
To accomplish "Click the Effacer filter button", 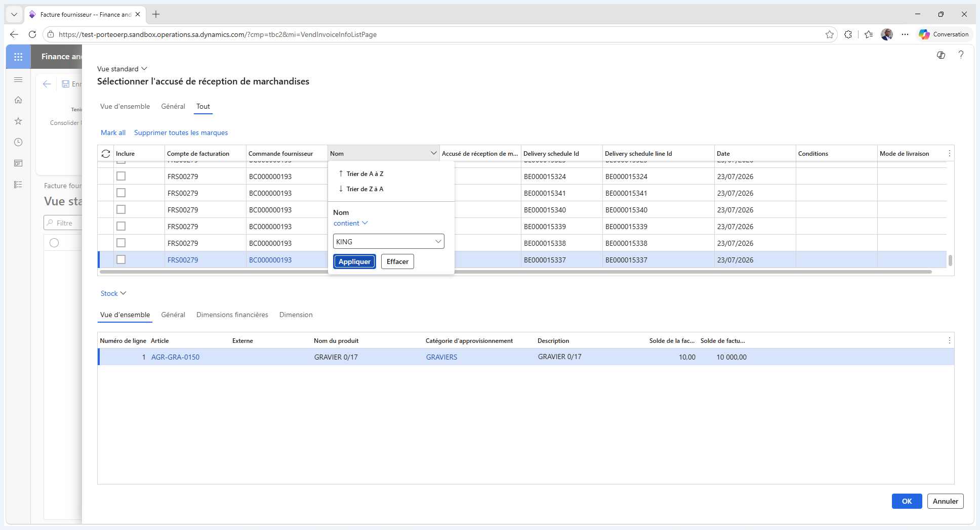I will 397,261.
